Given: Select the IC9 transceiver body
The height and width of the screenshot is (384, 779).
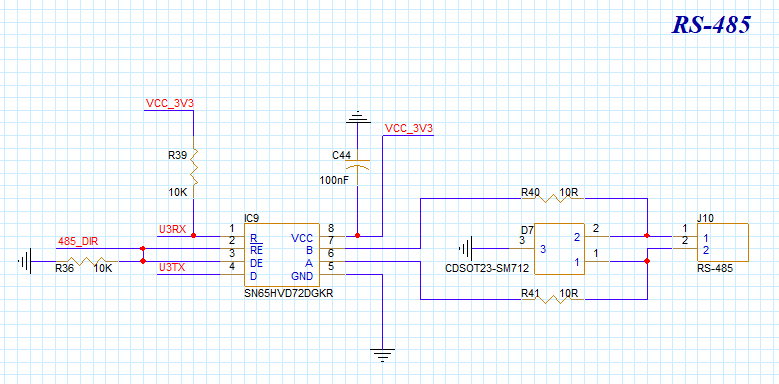Looking at the screenshot, I should (282, 255).
